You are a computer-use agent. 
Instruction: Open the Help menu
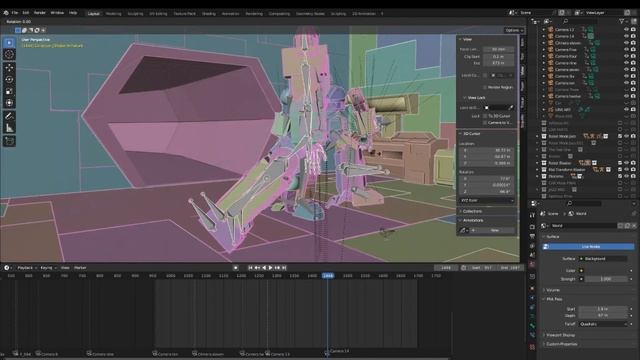tap(73, 13)
